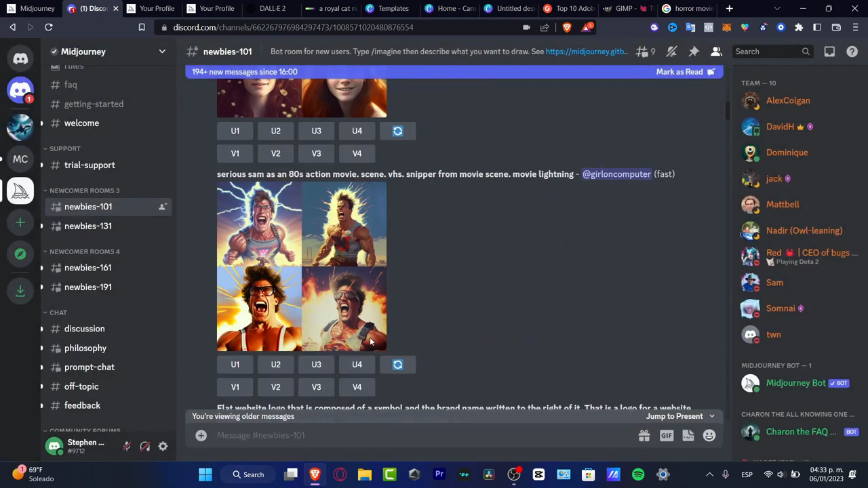The height and width of the screenshot is (488, 868).
Task: Click reroll button under serious sam images
Action: click(x=398, y=365)
